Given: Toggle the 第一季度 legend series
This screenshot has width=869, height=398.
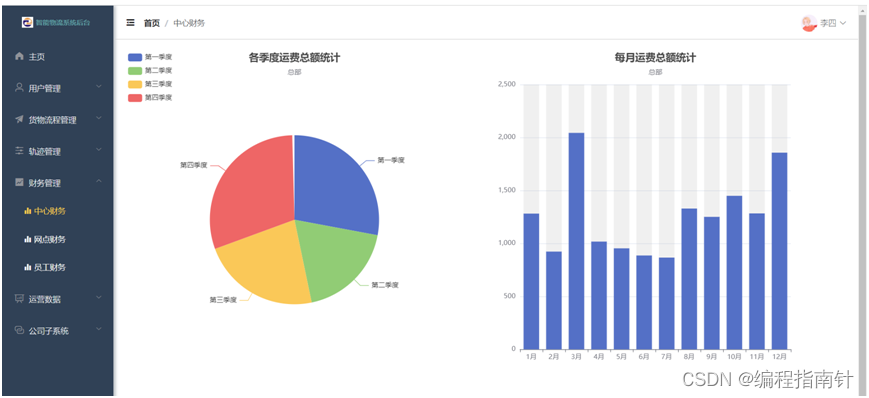Looking at the screenshot, I should [x=150, y=57].
